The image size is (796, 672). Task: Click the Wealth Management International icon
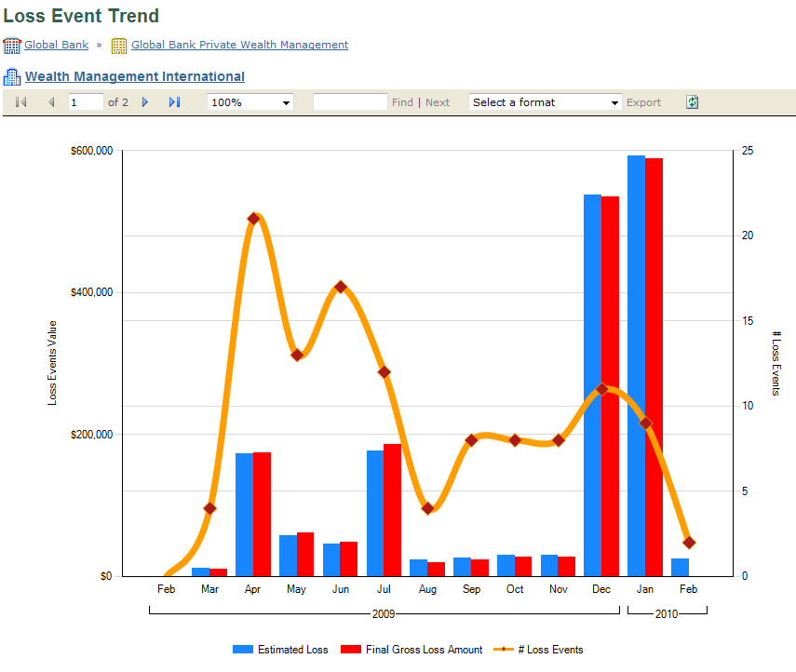coord(12,76)
